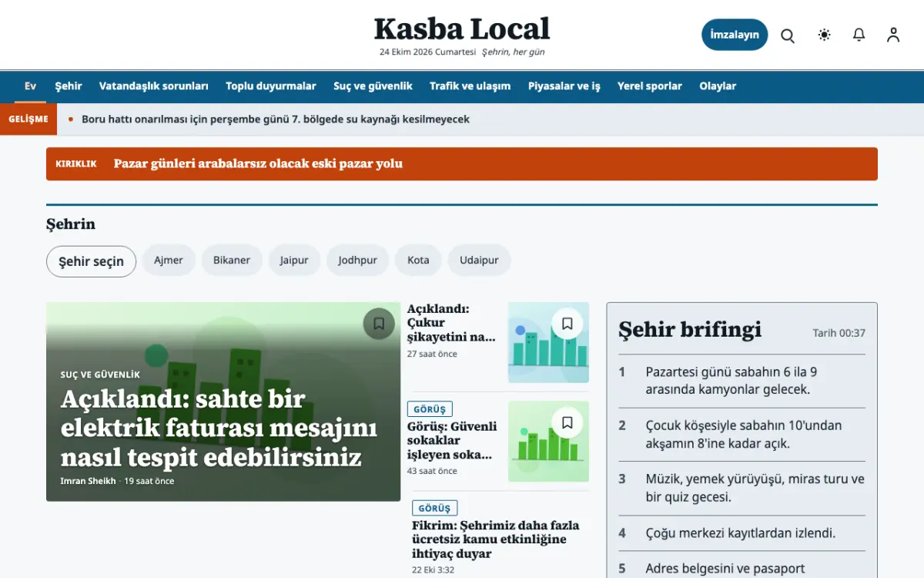Click the Şehir brifingi heading
Viewport: 924px width, 578px height.
click(x=690, y=330)
